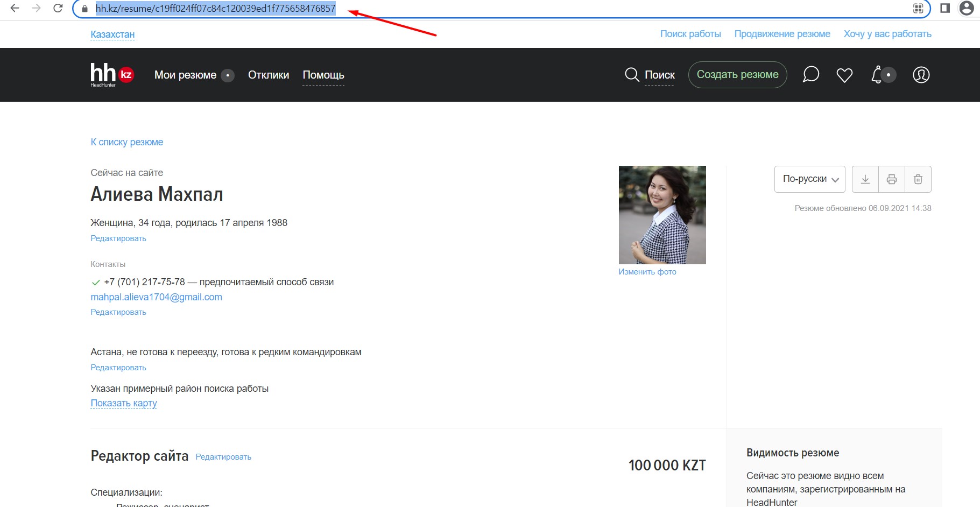Click the hh.kz HeadHunter logo
The height and width of the screenshot is (507, 980).
[x=111, y=75]
